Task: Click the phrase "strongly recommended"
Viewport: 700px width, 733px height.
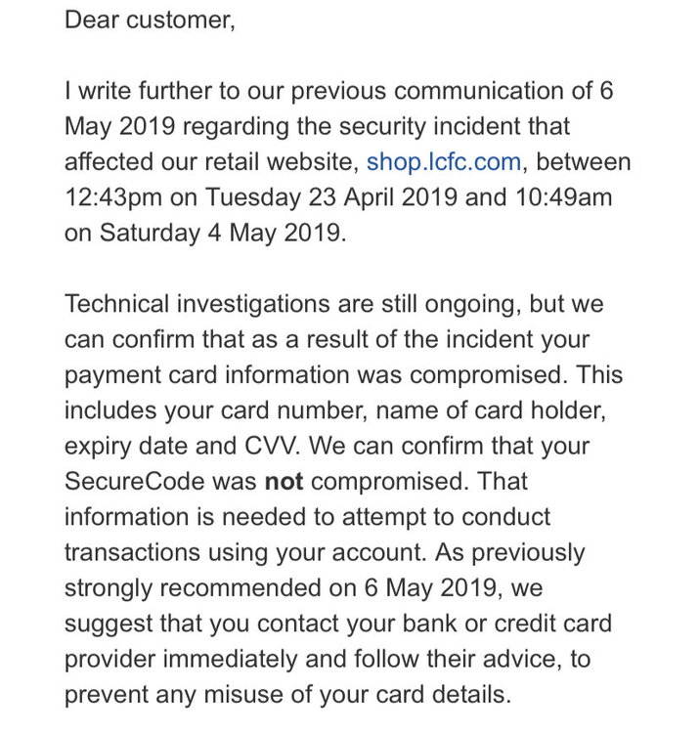Action: pos(193,588)
